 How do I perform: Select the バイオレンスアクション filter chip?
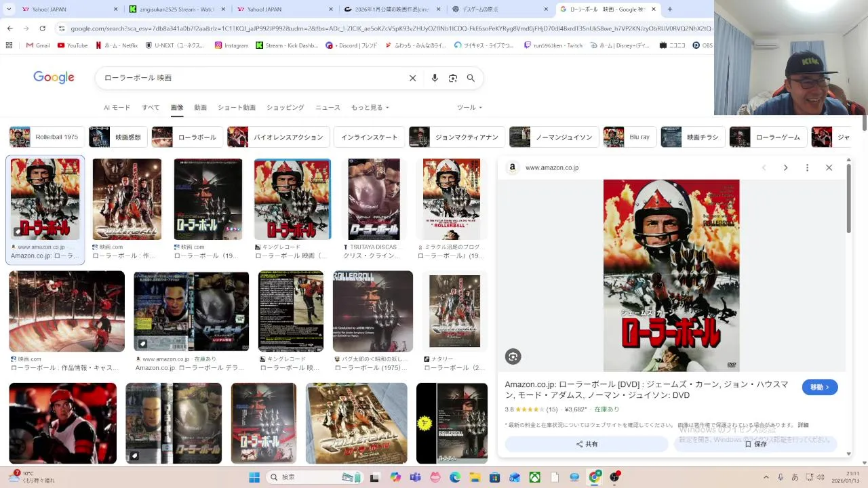278,137
